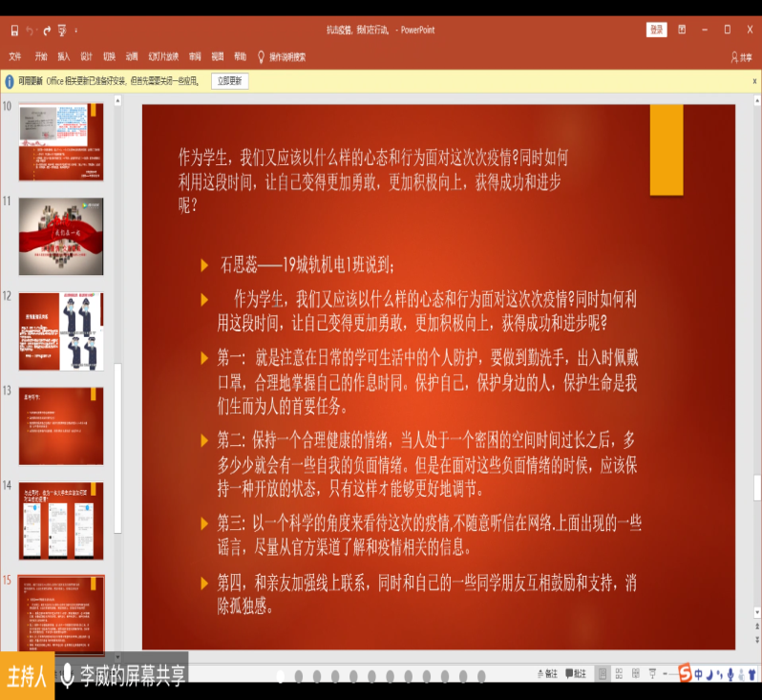Open the 文件 (File) menu

pyautogui.click(x=15, y=56)
